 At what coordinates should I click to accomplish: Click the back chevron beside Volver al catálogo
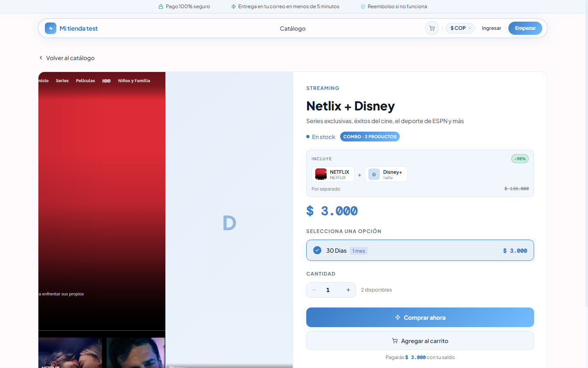(x=41, y=58)
